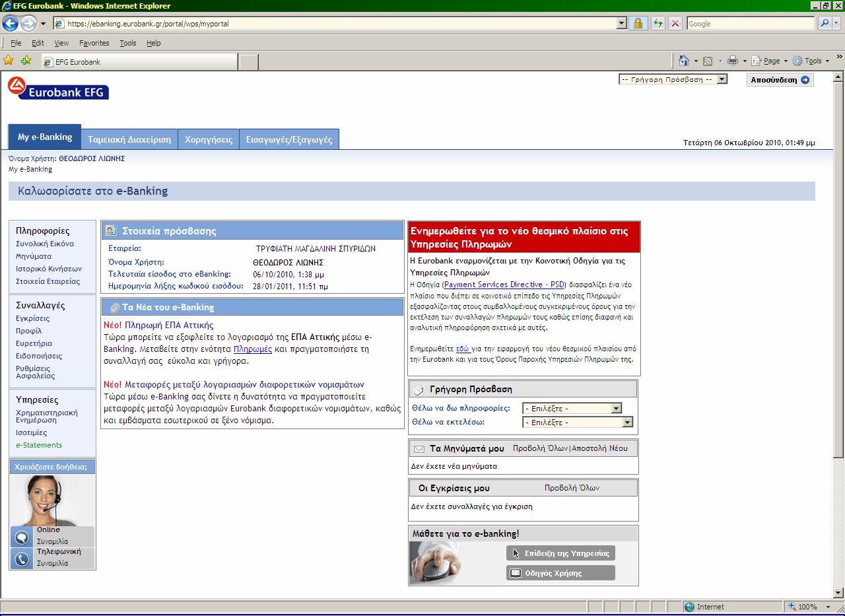Open the Help menu
The image size is (845, 616).
pos(154,43)
